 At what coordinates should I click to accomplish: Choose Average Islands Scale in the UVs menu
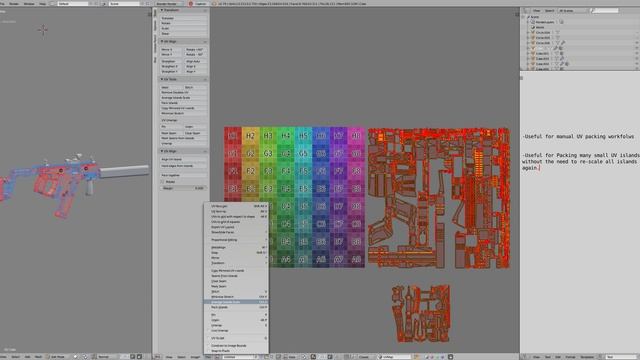(236, 302)
